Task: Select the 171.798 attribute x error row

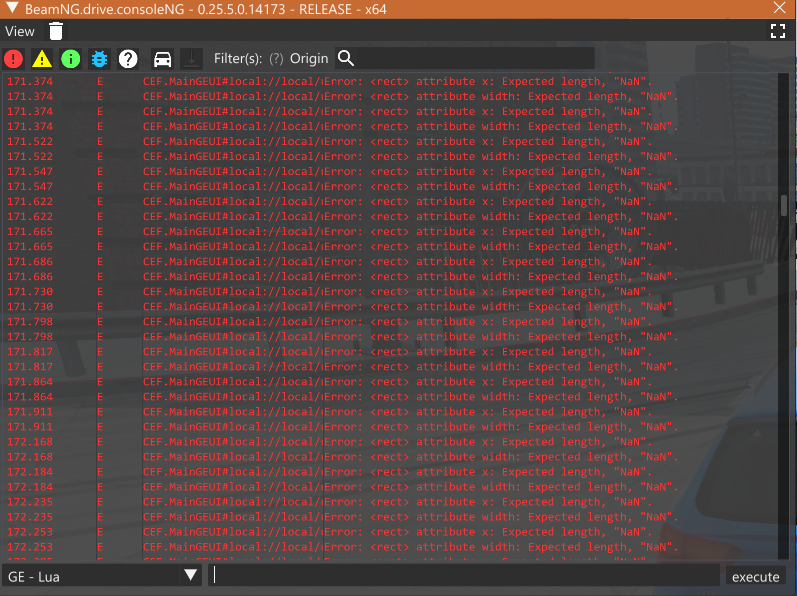Action: [x=391, y=322]
